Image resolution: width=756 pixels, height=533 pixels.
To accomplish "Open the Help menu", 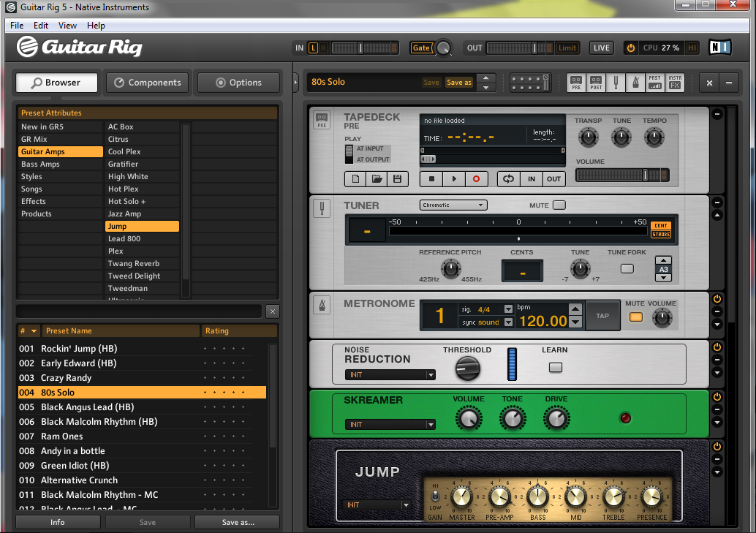I will coord(96,26).
